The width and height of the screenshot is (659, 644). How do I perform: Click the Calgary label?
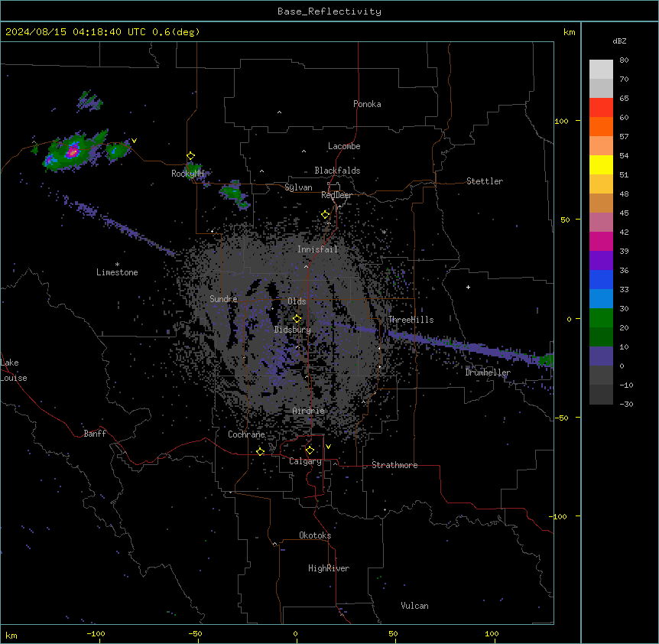click(305, 461)
